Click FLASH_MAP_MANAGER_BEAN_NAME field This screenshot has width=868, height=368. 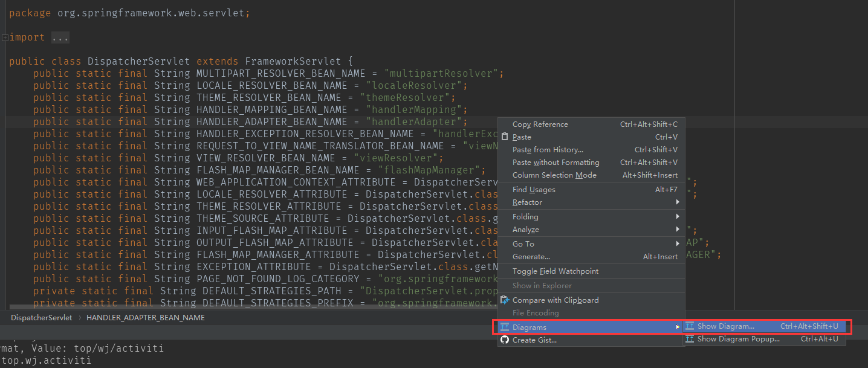[278, 170]
